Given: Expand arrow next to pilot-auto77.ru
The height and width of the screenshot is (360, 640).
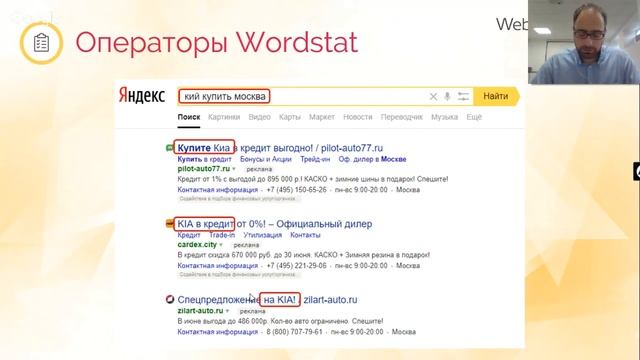Looking at the screenshot, I should (234, 169).
